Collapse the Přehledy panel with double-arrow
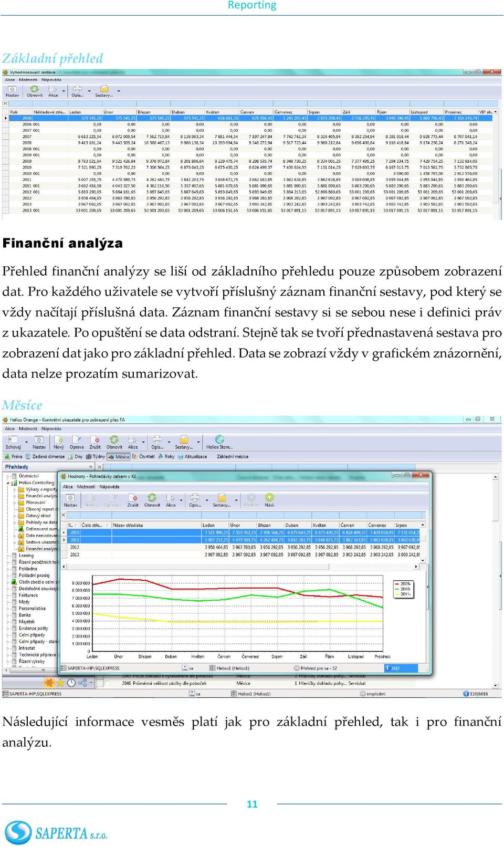The image size is (504, 847). tap(91, 467)
